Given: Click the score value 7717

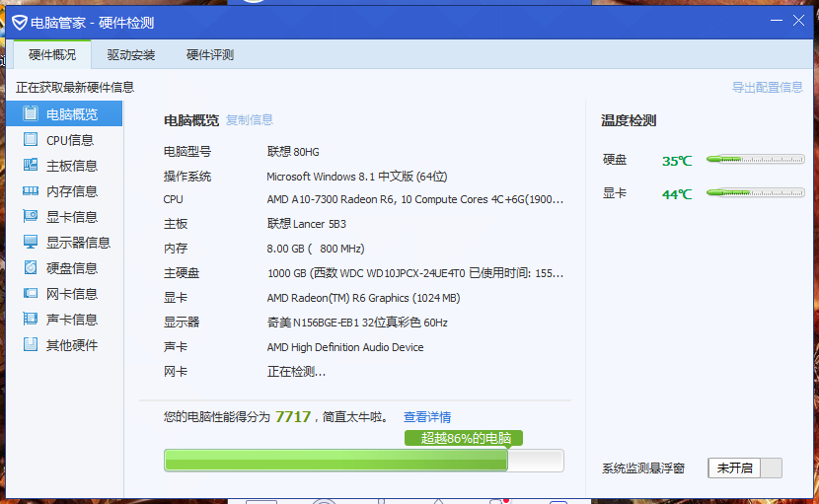Looking at the screenshot, I should click(292, 417).
